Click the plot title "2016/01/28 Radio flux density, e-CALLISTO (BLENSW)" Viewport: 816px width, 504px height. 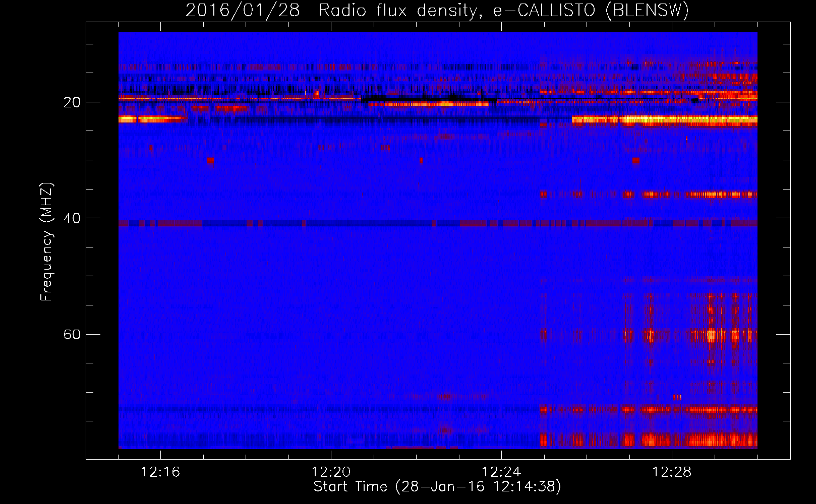click(437, 10)
